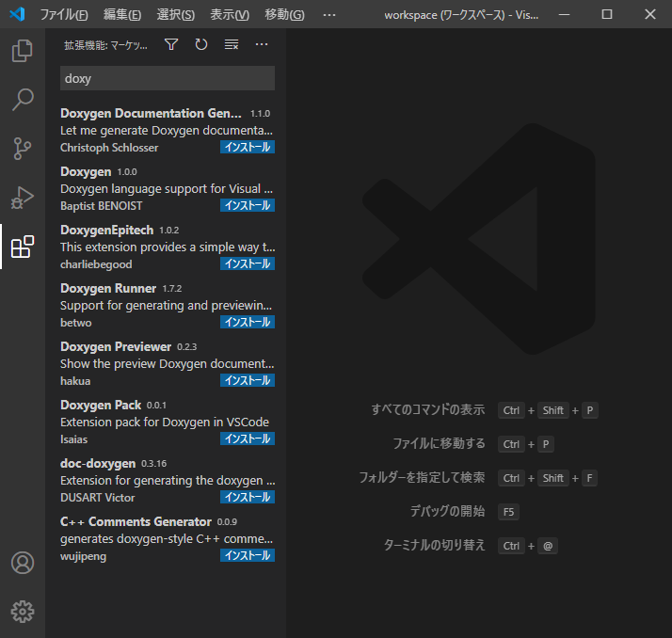Open Doxygen Documentation Generator extension details
This screenshot has width=672, height=638.
click(151, 113)
